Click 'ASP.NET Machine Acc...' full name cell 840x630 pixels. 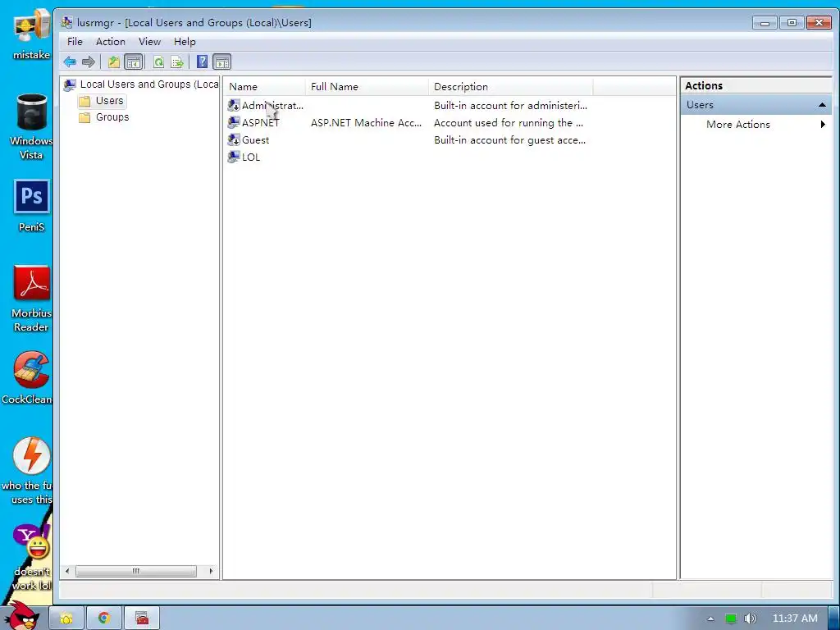point(367,123)
